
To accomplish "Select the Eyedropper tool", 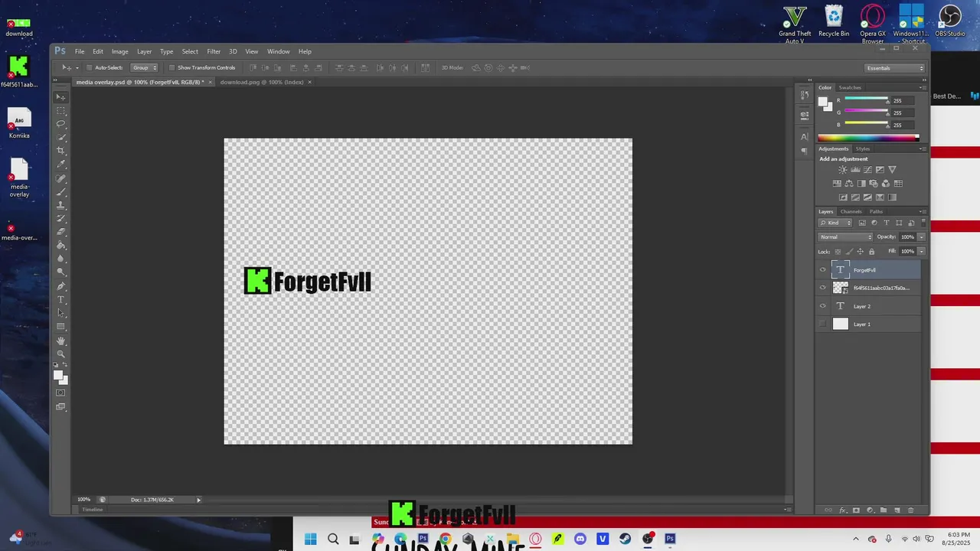I will 61,164.
